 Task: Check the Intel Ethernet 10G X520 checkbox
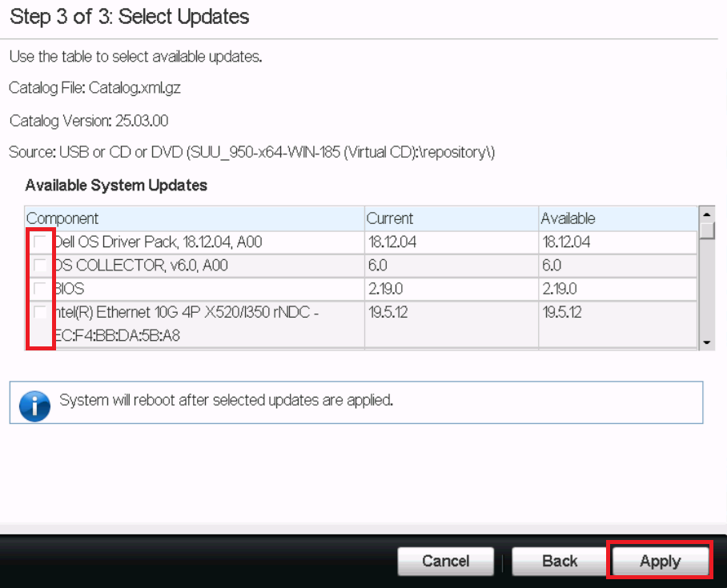[40, 312]
